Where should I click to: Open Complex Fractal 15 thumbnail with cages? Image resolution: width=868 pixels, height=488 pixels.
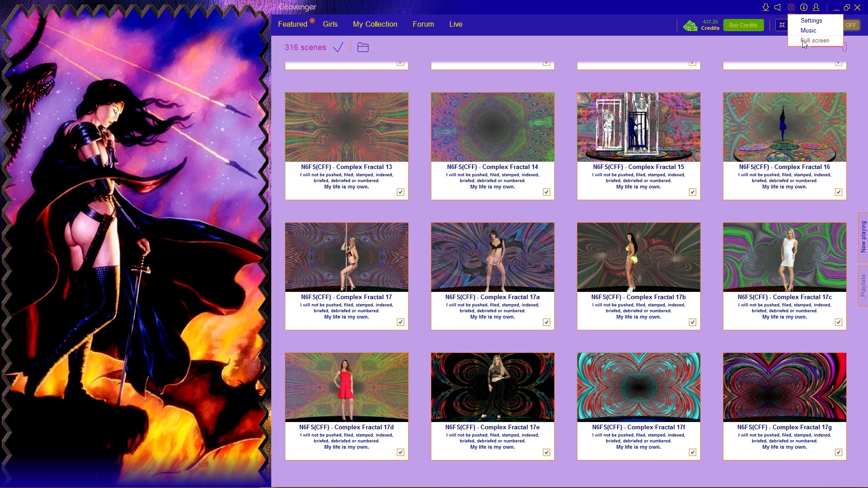pyautogui.click(x=639, y=127)
